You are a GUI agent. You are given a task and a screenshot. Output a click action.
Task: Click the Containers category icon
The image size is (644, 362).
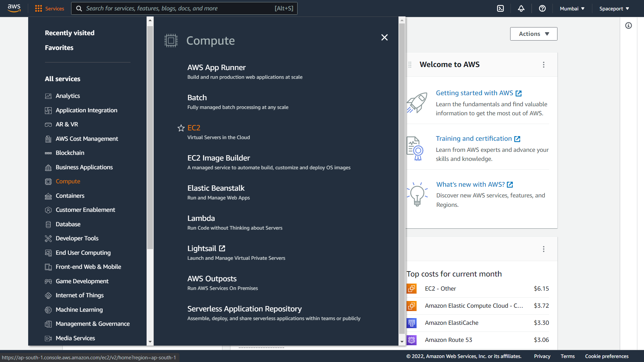click(48, 196)
